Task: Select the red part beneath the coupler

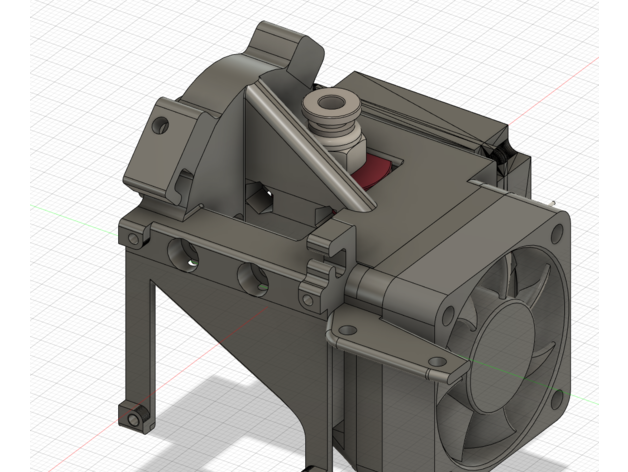Action: (372, 170)
